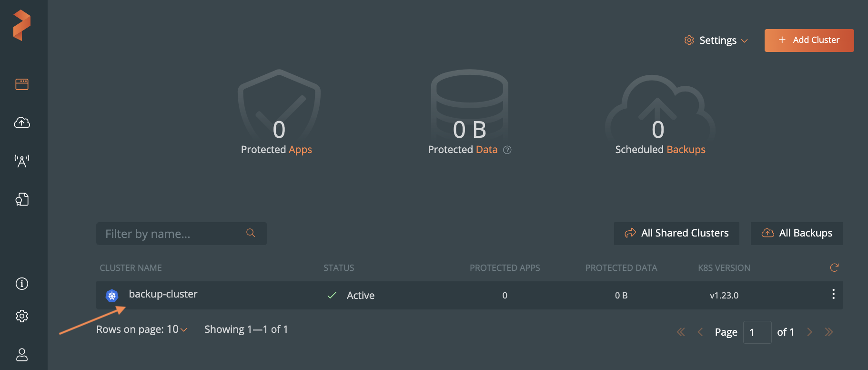Image resolution: width=868 pixels, height=370 pixels.
Task: Click the Portworx logo in the sidebar
Action: point(22,25)
